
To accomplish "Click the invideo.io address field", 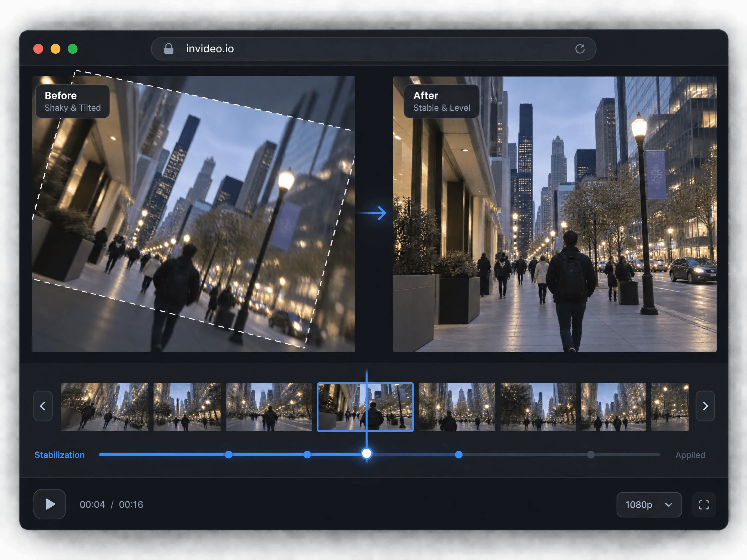I will pos(373,49).
